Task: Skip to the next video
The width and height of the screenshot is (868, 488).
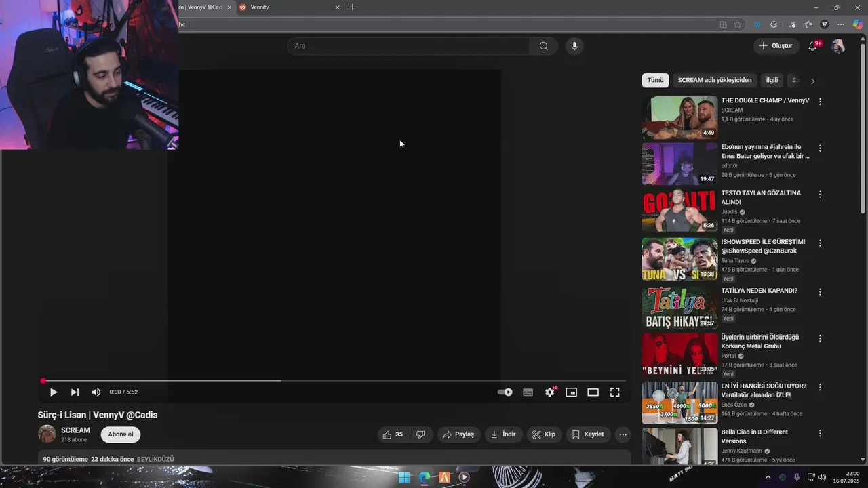Action: [75, 392]
